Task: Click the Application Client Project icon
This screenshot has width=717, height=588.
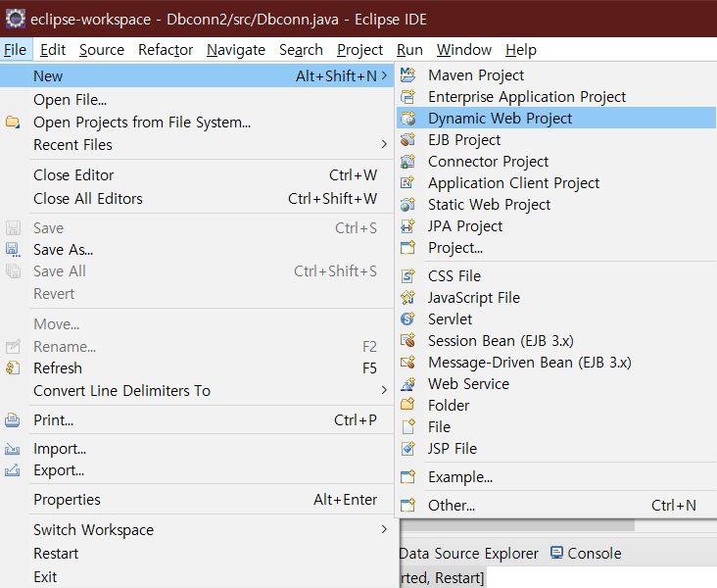Action: [407, 182]
